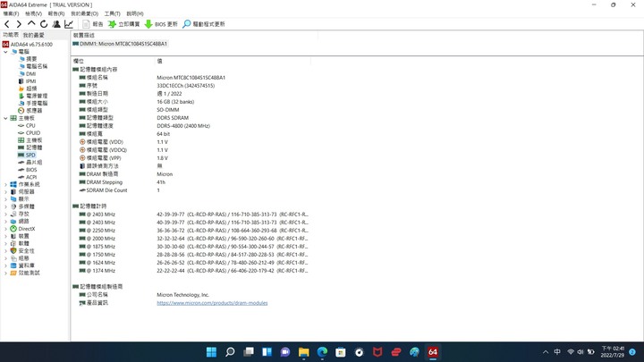The image size is (644, 362).
Task: Expand the 效能測試 tree node
Action: click(x=5, y=274)
